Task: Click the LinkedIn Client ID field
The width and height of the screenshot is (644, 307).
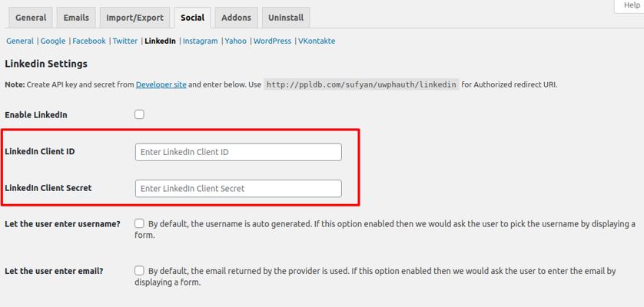Action: coord(238,152)
